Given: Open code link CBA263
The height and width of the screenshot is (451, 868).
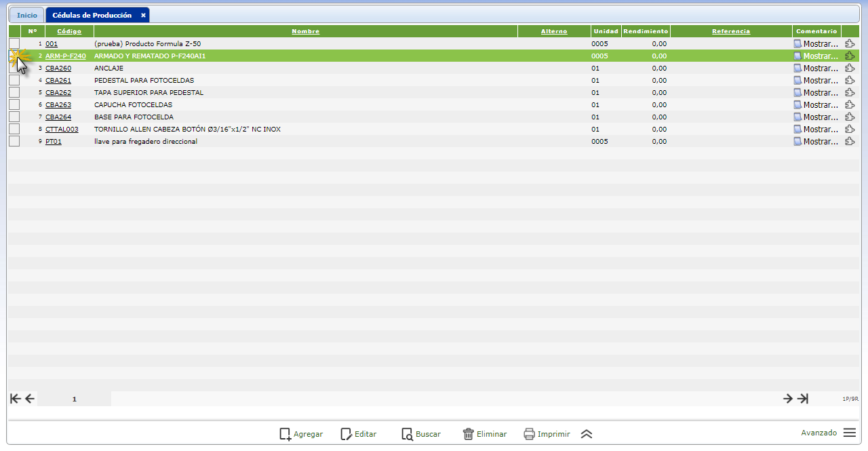Looking at the screenshot, I should tap(58, 104).
